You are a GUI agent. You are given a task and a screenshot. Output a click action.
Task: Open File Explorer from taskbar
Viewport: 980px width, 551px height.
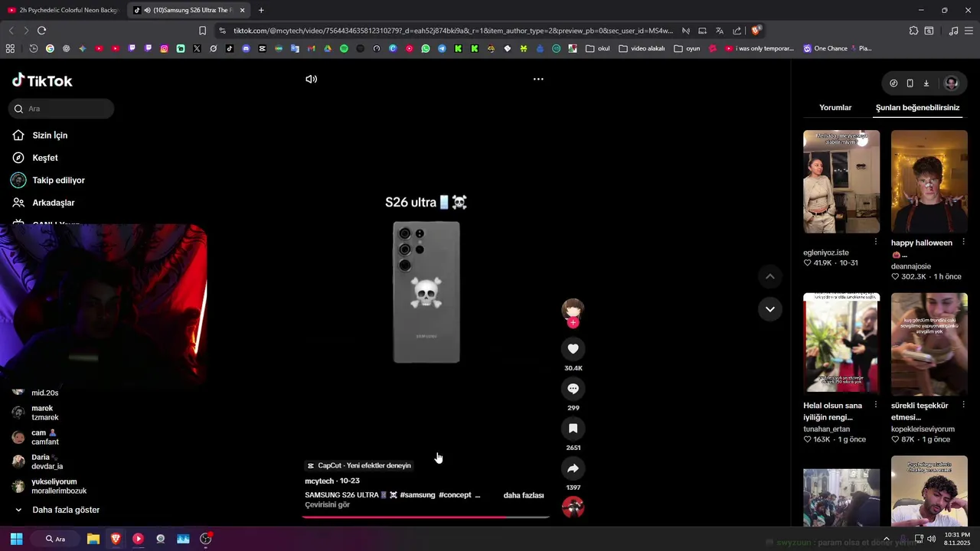pos(93,539)
